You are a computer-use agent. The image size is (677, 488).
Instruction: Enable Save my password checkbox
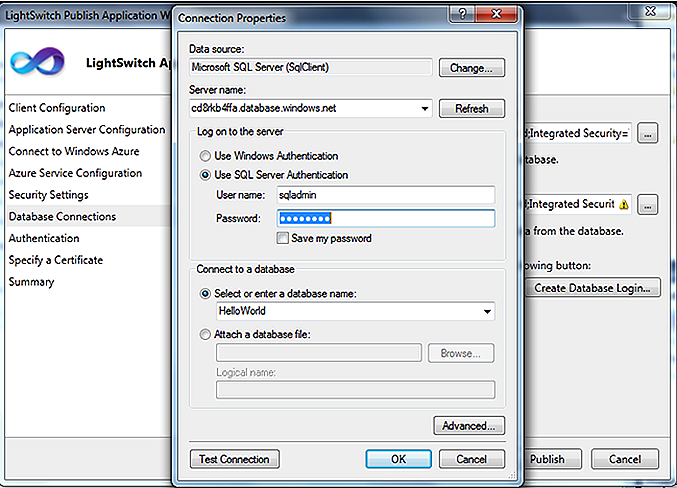(x=282, y=238)
